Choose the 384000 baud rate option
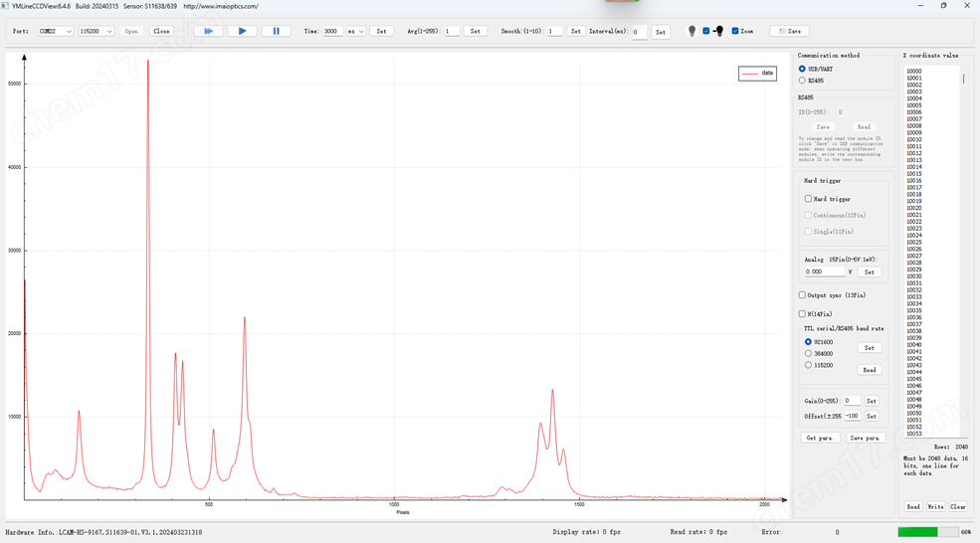980x543 pixels. [x=808, y=354]
